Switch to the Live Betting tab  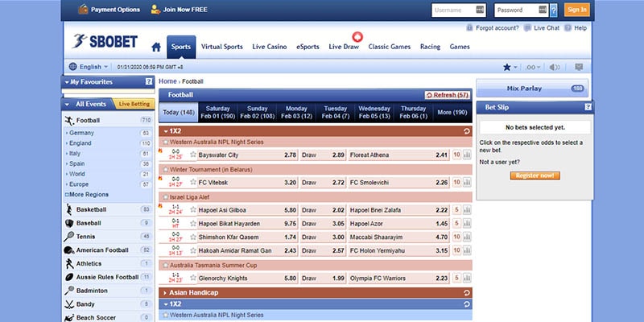[134, 105]
